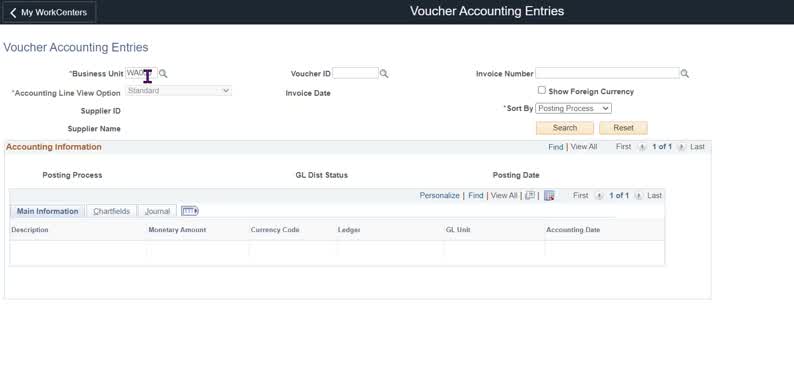Switch to the Main Information tab

(x=48, y=211)
